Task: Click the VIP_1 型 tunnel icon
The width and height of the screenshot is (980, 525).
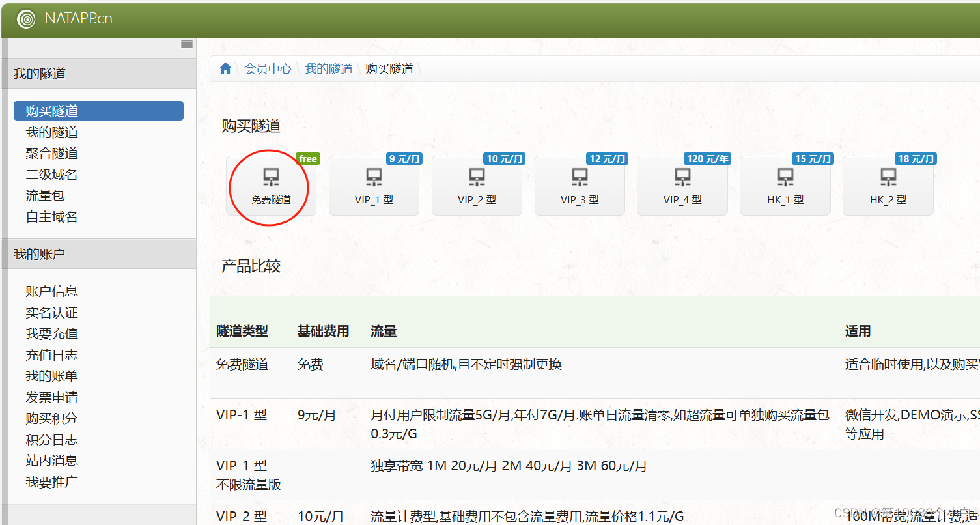Action: point(374,177)
